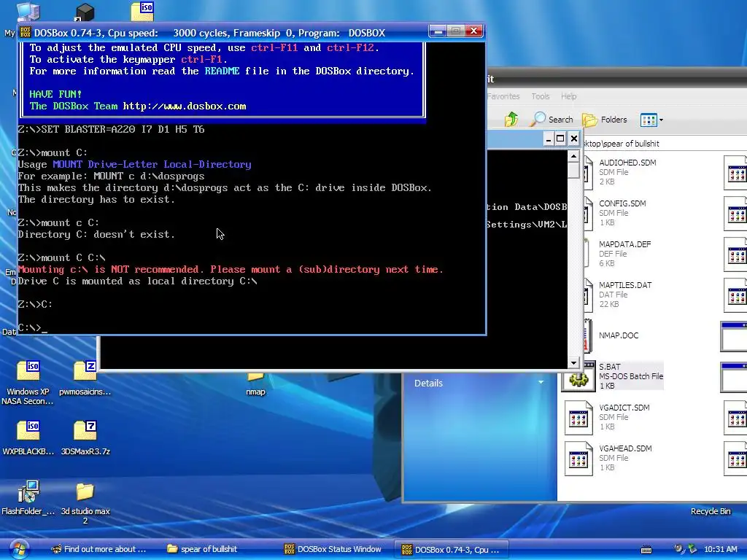Switch to 'spear of bullshit' taskbar item

(x=202, y=549)
